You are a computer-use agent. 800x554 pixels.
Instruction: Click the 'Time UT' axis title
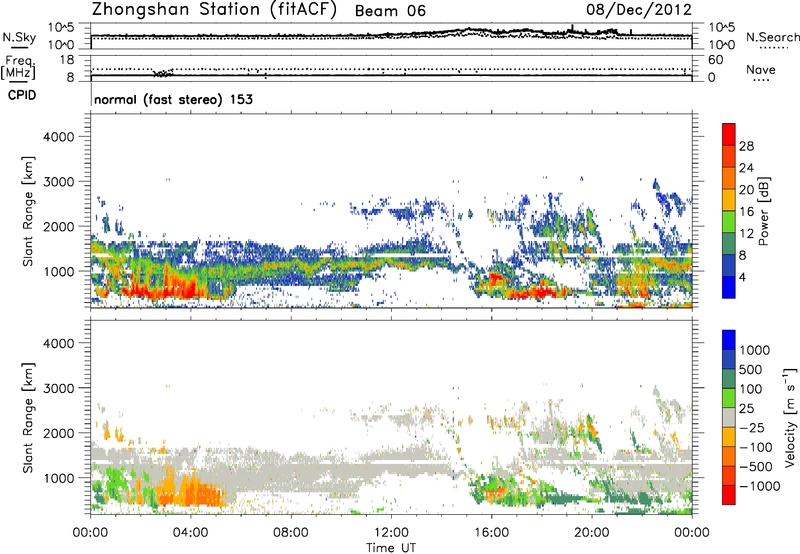coord(391,548)
